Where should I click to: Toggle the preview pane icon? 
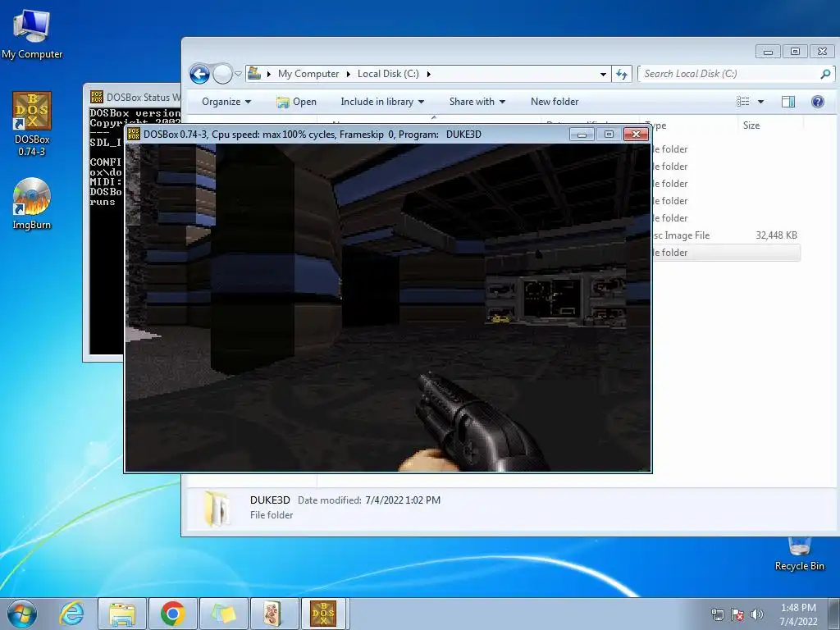tap(788, 102)
